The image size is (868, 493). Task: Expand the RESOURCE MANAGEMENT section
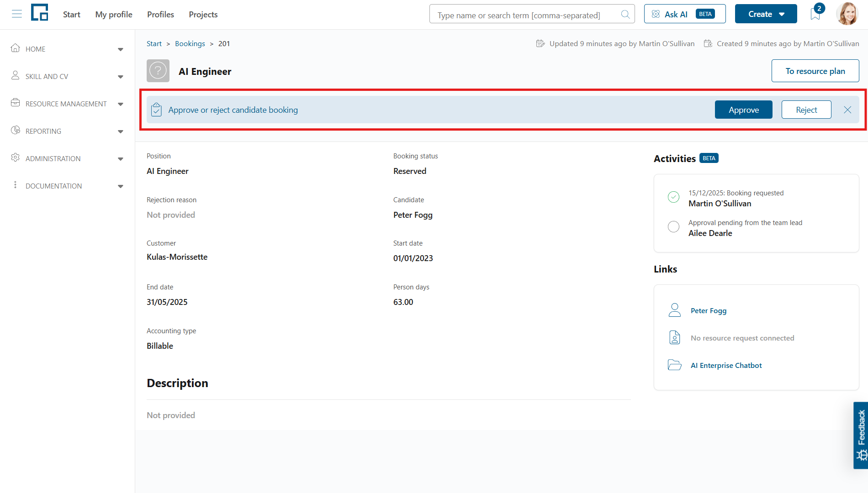pyautogui.click(x=121, y=104)
